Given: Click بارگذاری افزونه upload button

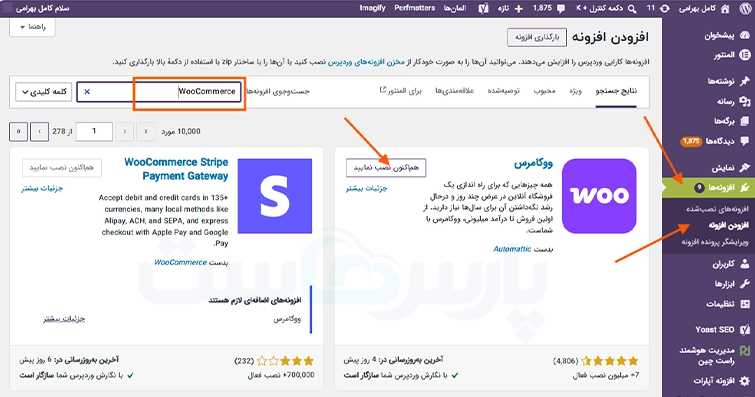Looking at the screenshot, I should (537, 37).
